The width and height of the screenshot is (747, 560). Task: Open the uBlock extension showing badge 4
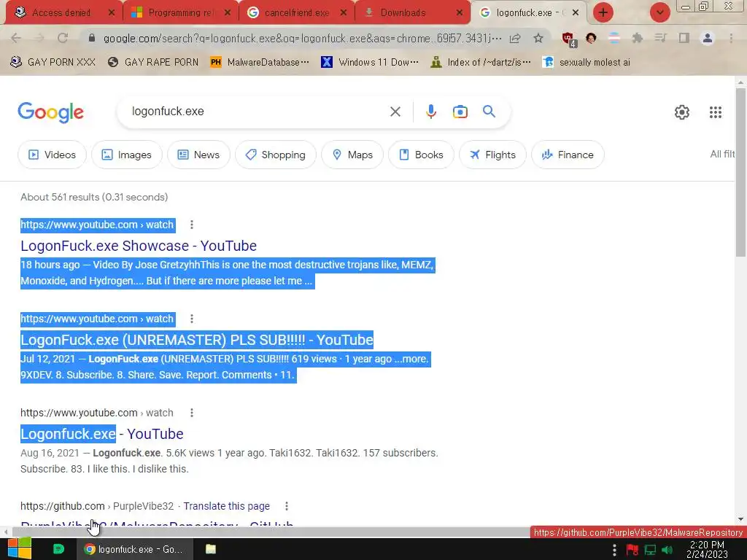coord(568,39)
